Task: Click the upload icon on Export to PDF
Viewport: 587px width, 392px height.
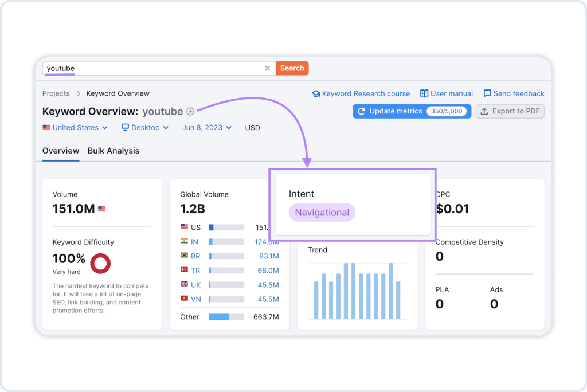Action: click(x=484, y=111)
